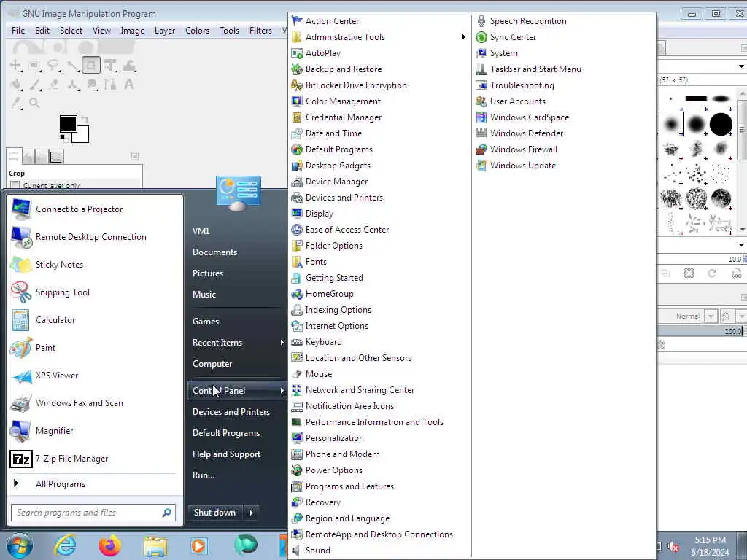Open Help and Support
Image resolution: width=747 pixels, height=560 pixels.
226,454
